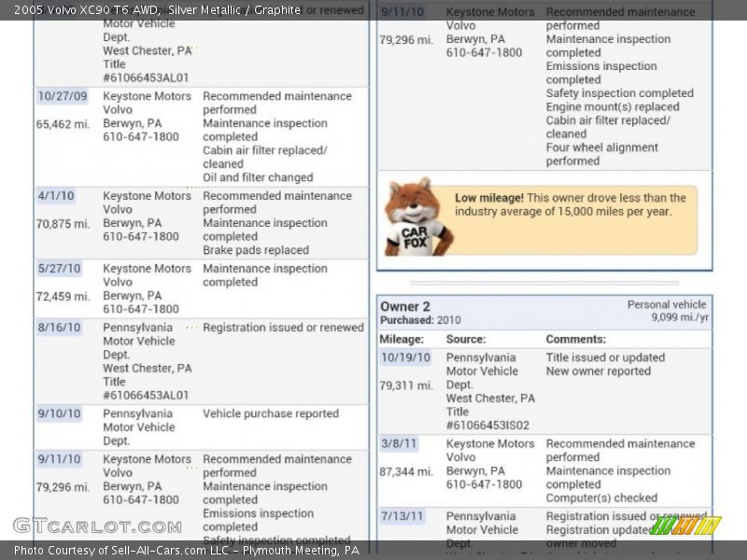Click phone '610-647-1800' in 4/1/10 row

pos(141,237)
